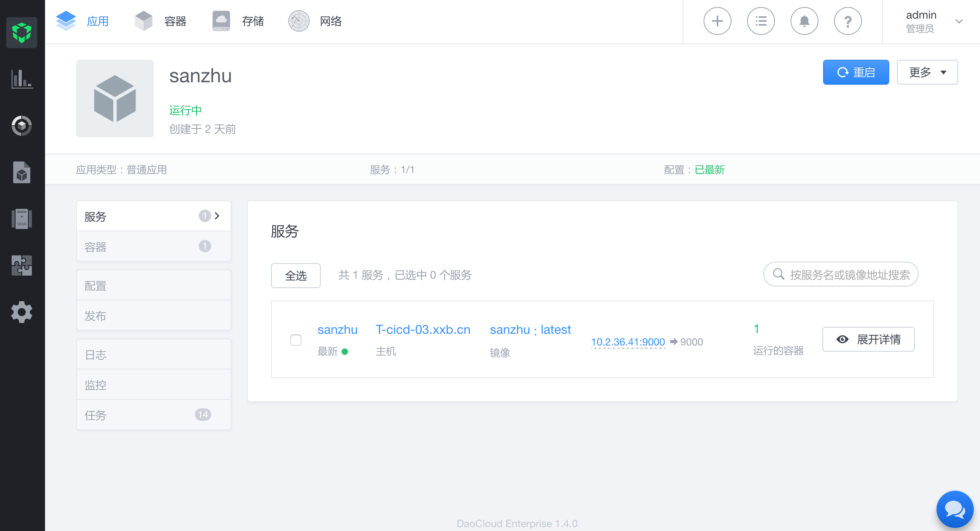Select the sanzhu service checkbox
Viewport: 980px width, 531px height.
[x=296, y=340]
